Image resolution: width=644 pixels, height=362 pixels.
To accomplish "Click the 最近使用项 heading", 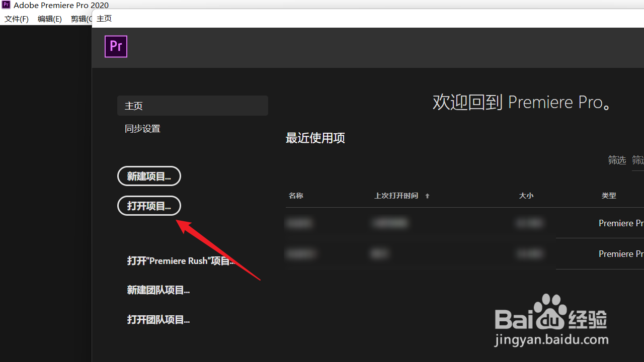I will [315, 138].
